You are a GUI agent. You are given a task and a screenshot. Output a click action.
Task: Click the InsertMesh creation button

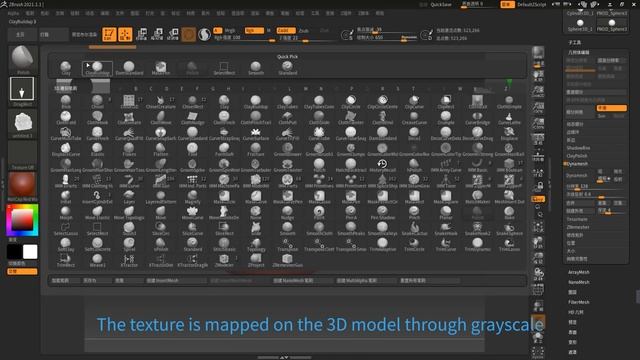point(176,280)
